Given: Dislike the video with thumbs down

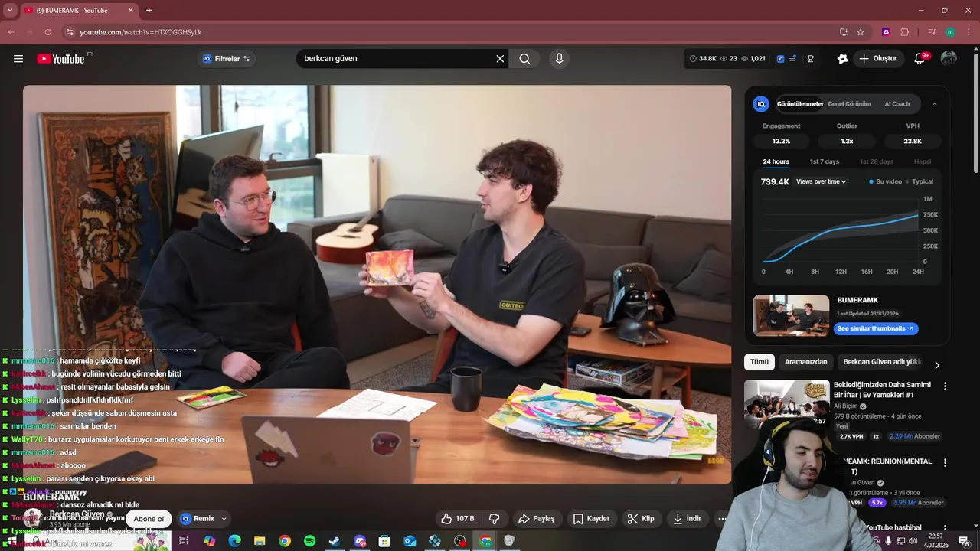Looking at the screenshot, I should pyautogui.click(x=495, y=519).
